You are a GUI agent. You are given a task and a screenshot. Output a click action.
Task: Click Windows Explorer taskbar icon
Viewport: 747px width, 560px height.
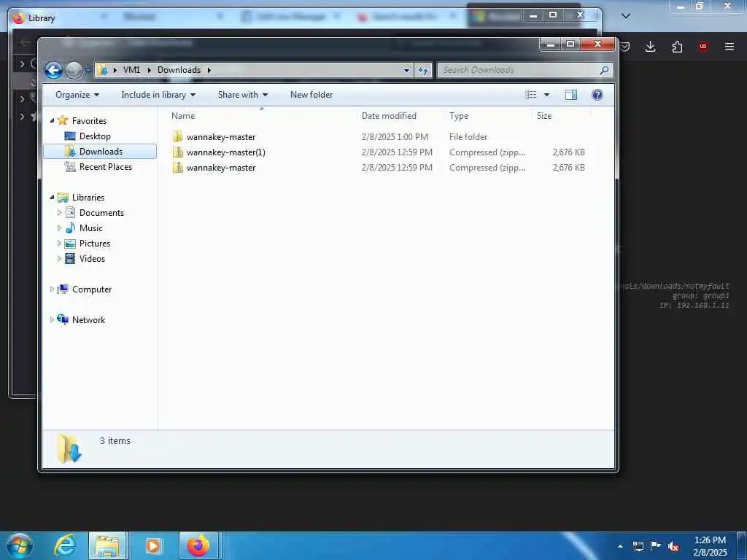[107, 545]
